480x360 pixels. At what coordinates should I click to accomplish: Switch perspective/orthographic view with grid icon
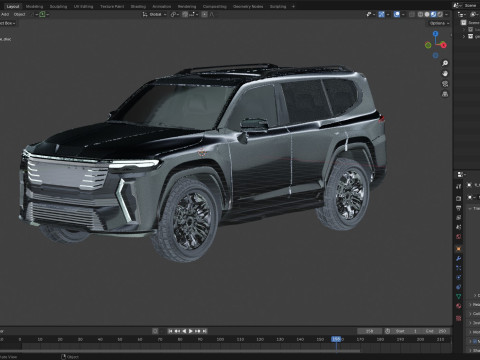click(x=445, y=94)
